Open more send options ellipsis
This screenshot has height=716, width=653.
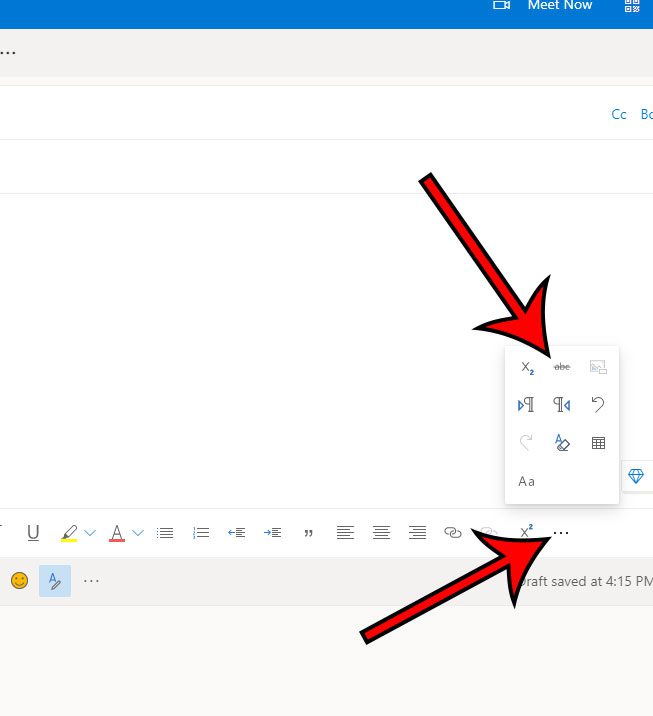91,580
